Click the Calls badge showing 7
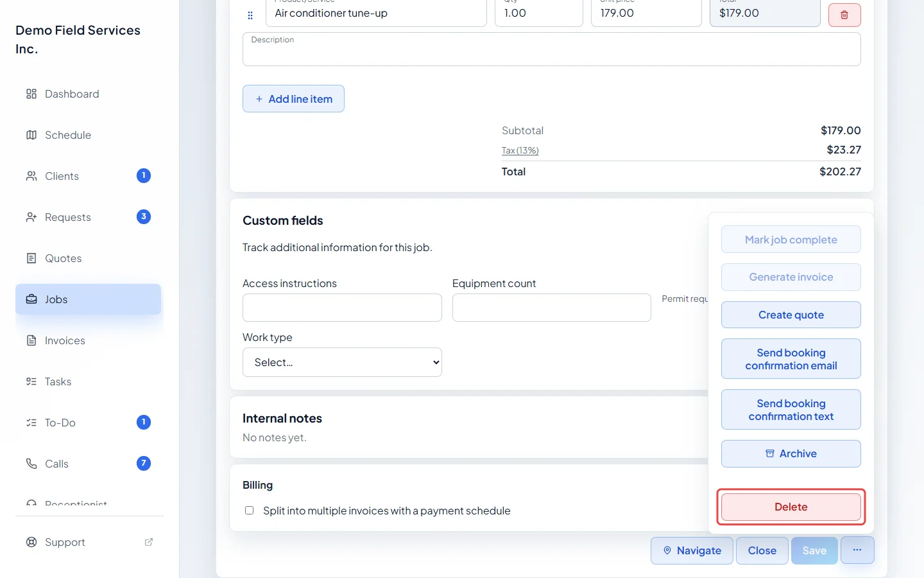The width and height of the screenshot is (924, 578). [x=144, y=463]
